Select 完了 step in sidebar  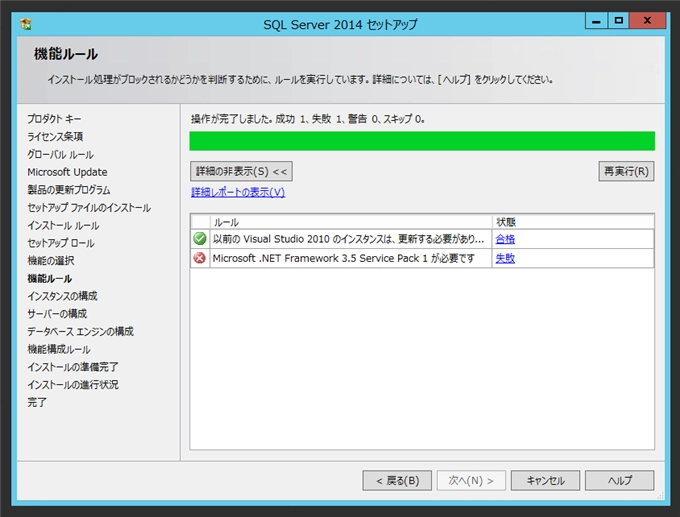37,402
